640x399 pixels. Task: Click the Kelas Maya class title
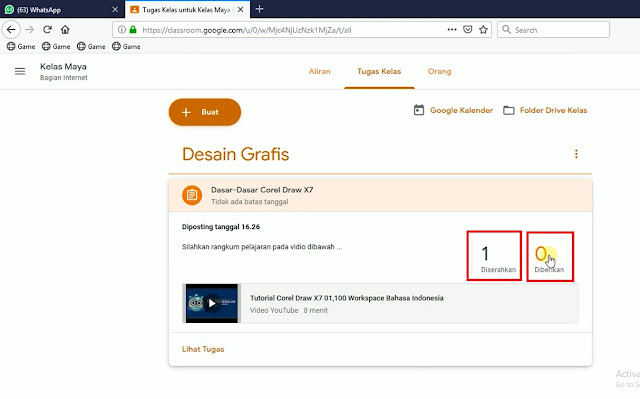tap(63, 66)
